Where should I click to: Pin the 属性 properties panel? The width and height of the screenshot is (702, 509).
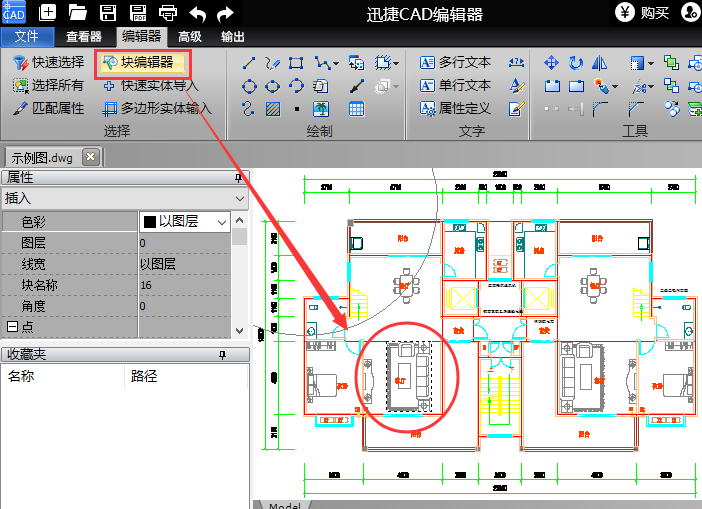tap(238, 178)
